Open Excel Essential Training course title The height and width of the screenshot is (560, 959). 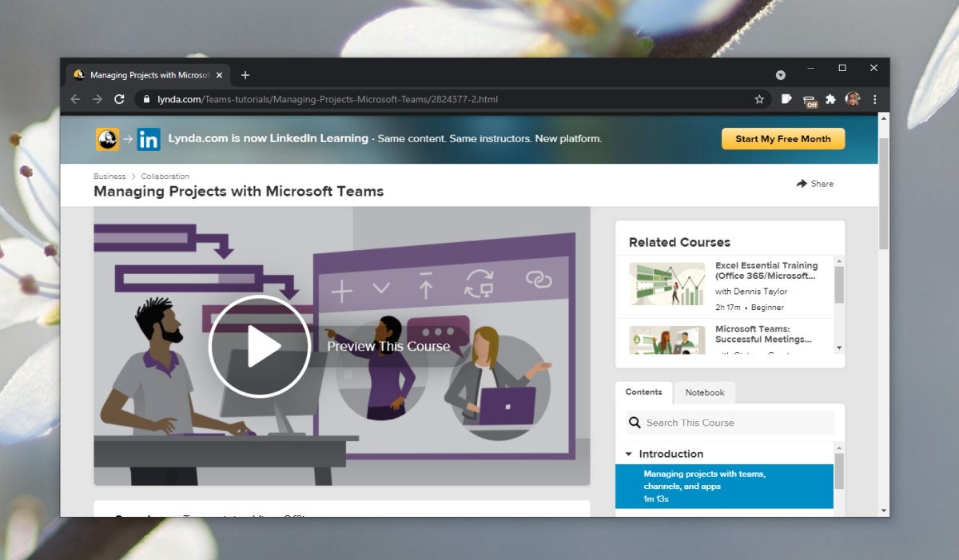766,271
